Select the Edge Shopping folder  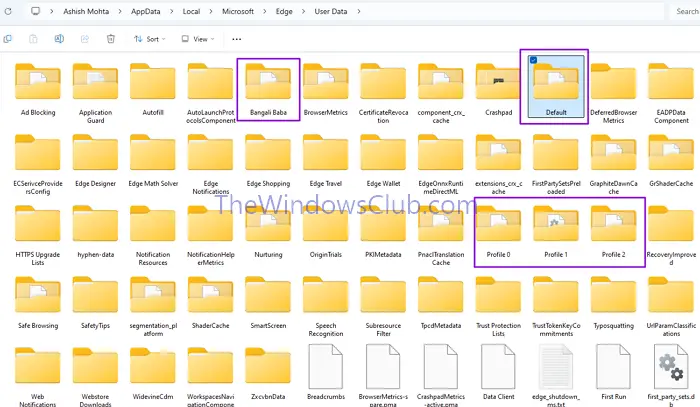click(x=268, y=160)
